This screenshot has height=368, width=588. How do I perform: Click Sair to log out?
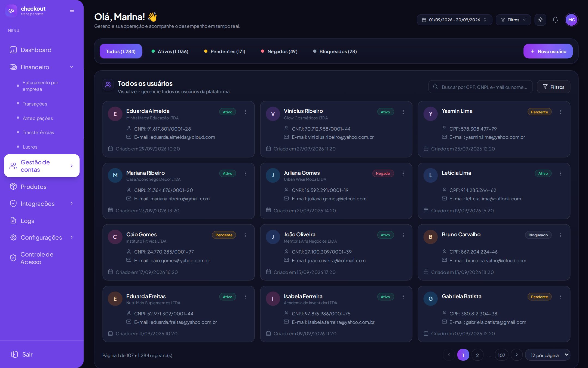pyautogui.click(x=22, y=354)
